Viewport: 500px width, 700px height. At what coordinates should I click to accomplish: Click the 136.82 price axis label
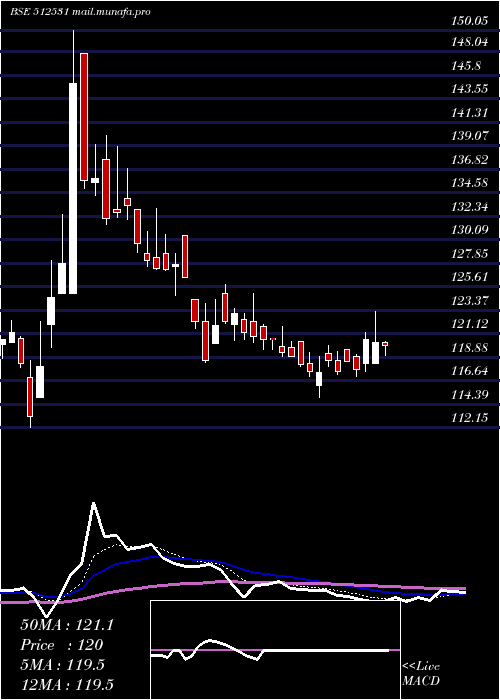tap(469, 159)
